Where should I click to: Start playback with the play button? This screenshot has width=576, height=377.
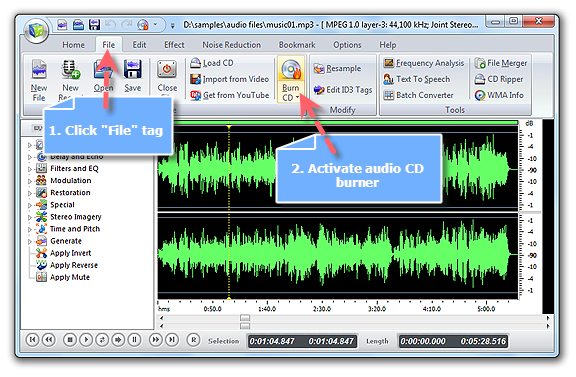pos(86,340)
